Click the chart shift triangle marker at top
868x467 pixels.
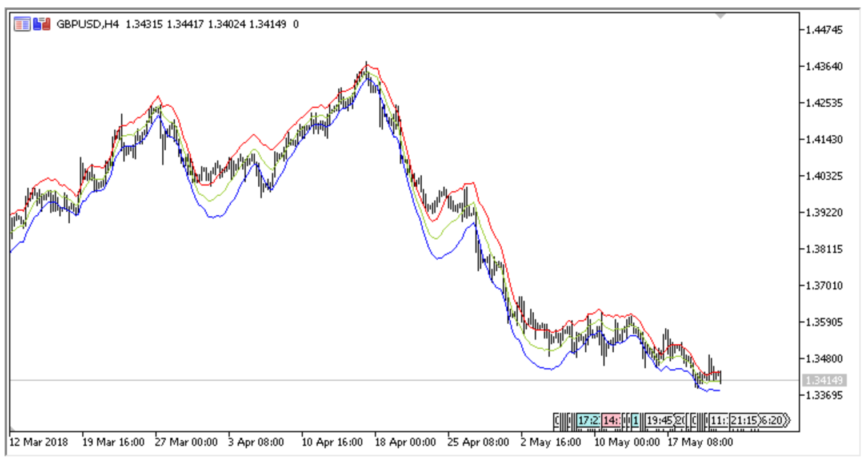point(721,16)
